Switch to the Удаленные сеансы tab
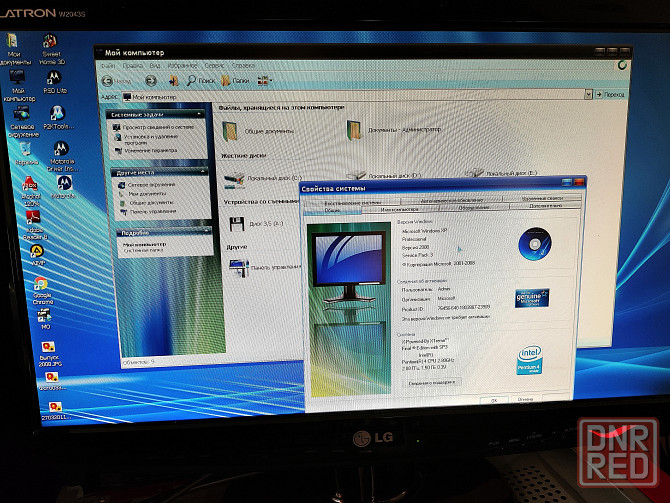The width and height of the screenshot is (670, 503). [542, 198]
